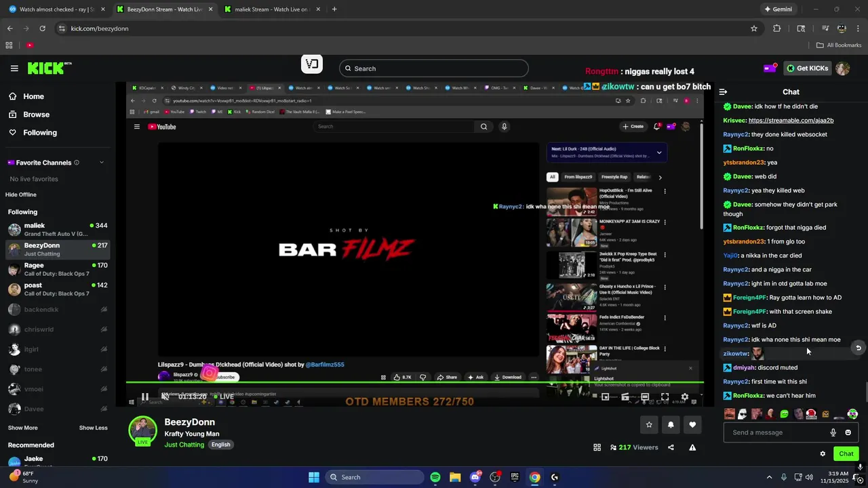
Task: Click the Windows taskbar search box
Action: [x=374, y=477]
